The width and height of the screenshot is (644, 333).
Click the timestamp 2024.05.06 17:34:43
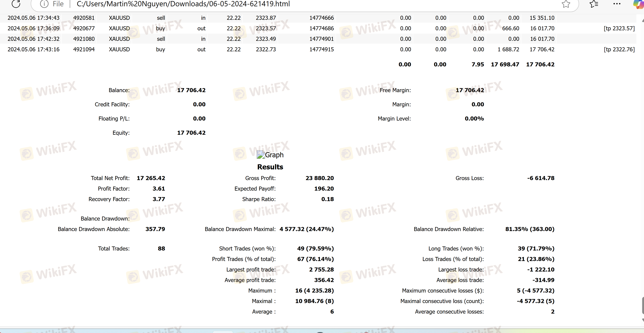click(x=33, y=18)
